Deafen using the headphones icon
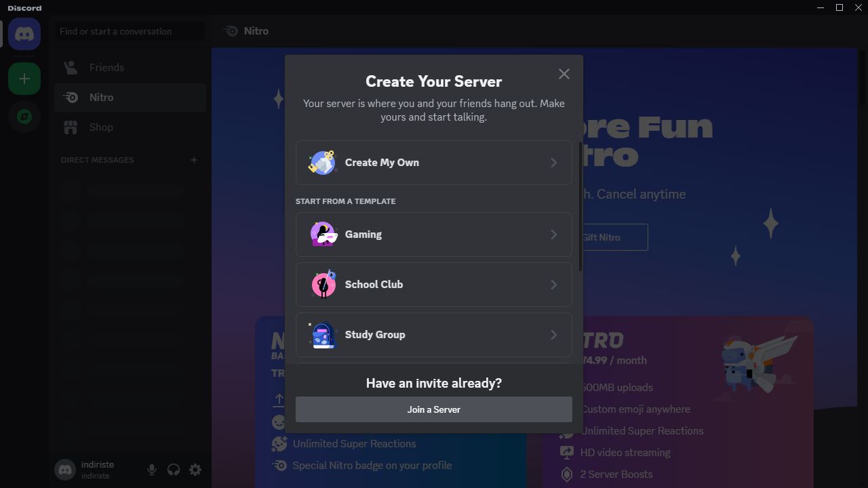868x488 pixels. point(174,470)
